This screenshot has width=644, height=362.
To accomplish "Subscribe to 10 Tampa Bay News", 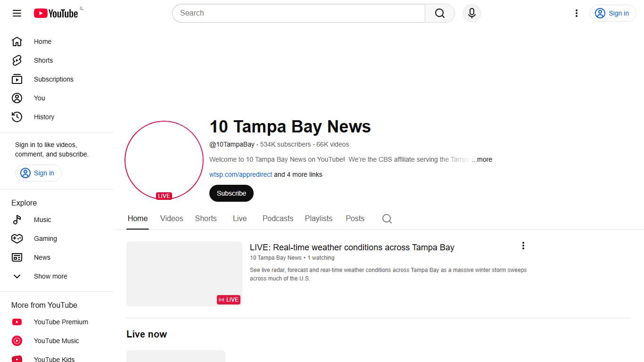I will click(231, 193).
